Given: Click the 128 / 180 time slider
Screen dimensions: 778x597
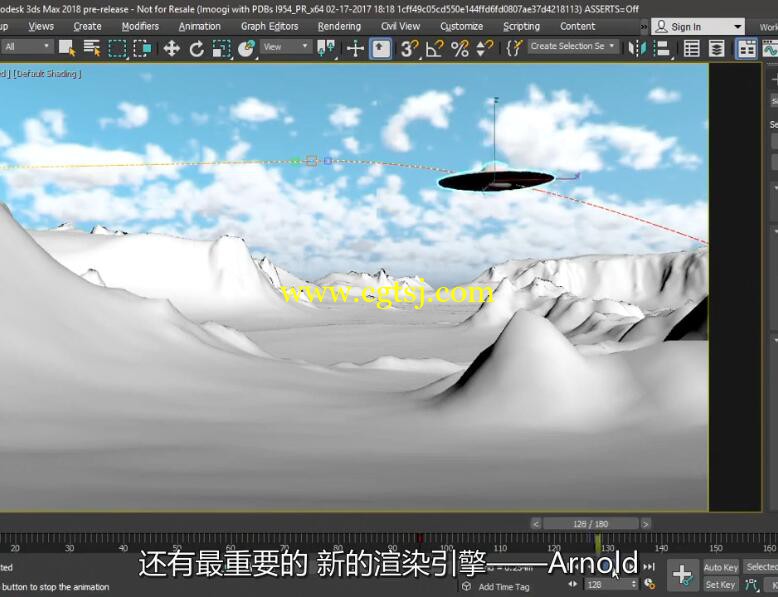Looking at the screenshot, I should coord(590,524).
